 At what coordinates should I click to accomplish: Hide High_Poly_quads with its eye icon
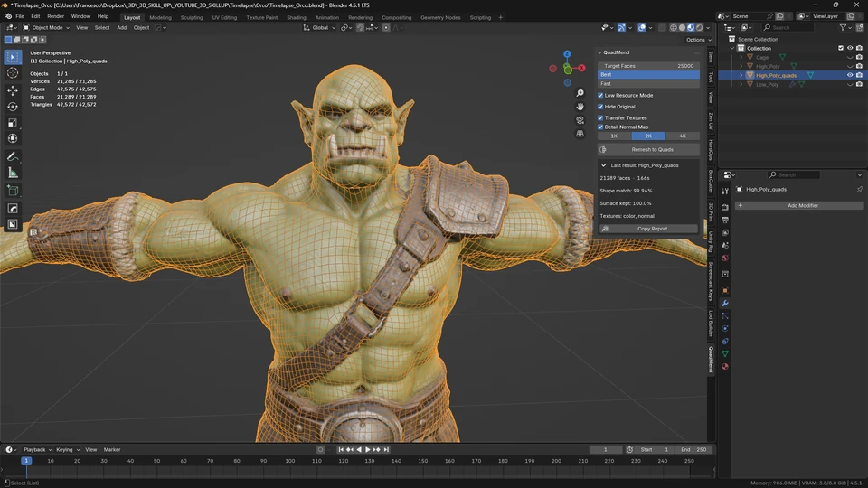tap(850, 75)
